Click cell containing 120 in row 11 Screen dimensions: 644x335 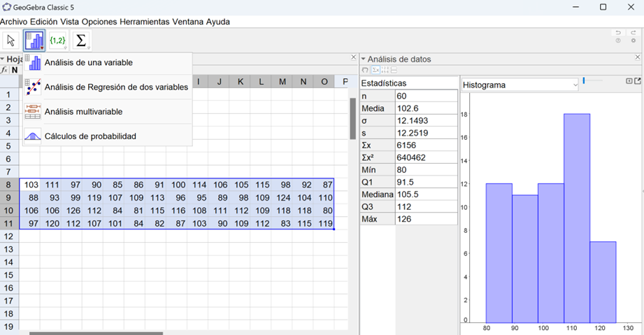(x=50, y=224)
